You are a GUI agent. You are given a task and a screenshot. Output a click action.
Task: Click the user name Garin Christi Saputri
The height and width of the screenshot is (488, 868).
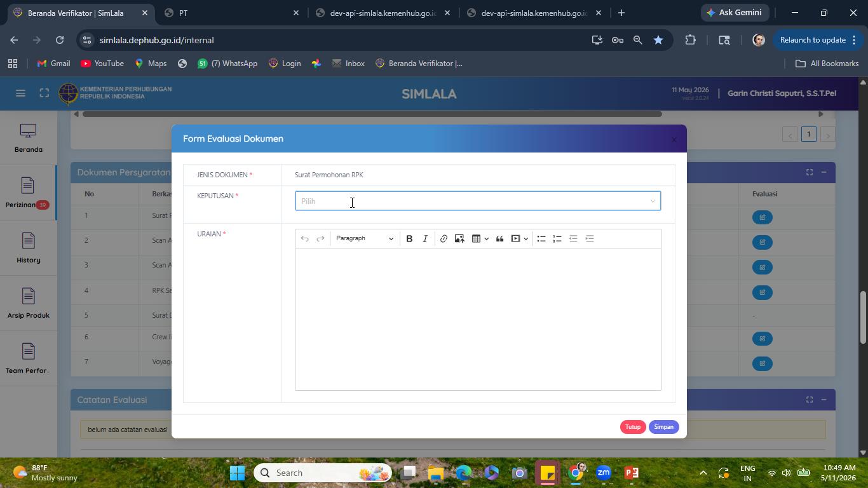(782, 93)
